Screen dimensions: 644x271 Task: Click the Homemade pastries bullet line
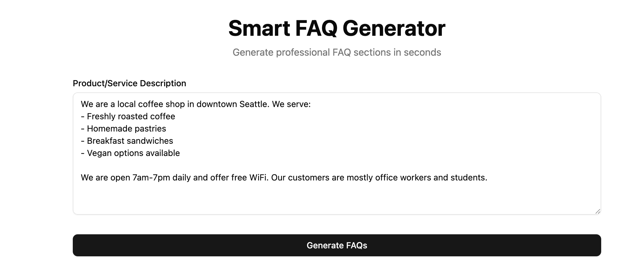coord(124,128)
